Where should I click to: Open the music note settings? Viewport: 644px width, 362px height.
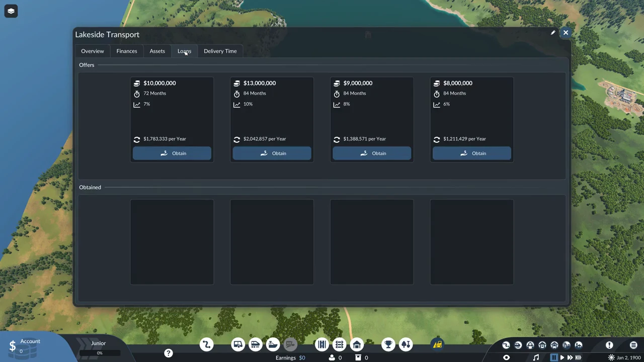536,357
